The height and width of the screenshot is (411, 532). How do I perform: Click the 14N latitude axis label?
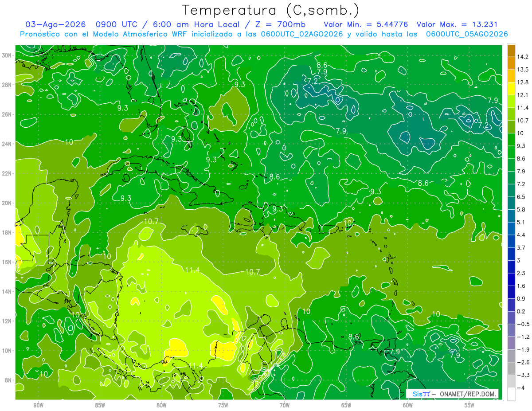point(7,291)
